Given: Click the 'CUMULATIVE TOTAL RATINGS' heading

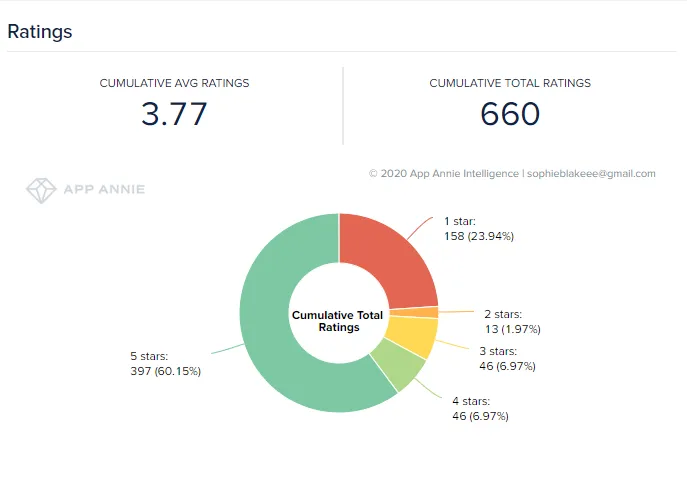Looking at the screenshot, I should click(510, 83).
